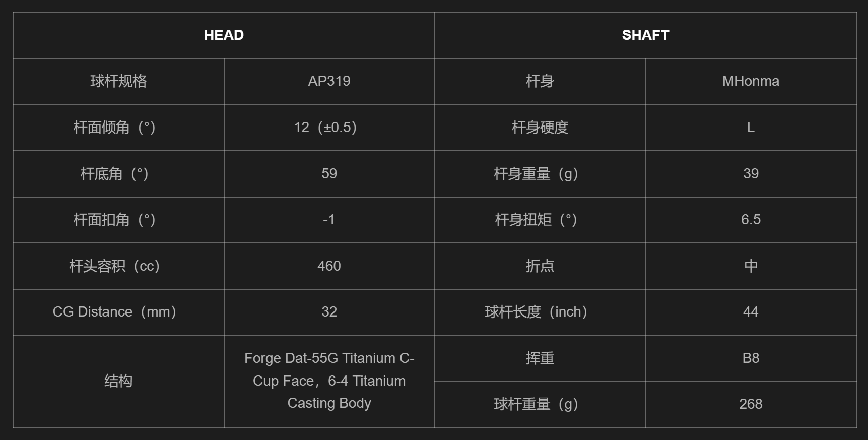Screen dimensions: 868x440
Task: Click the 折点 kick point label
Action: pyautogui.click(x=540, y=266)
